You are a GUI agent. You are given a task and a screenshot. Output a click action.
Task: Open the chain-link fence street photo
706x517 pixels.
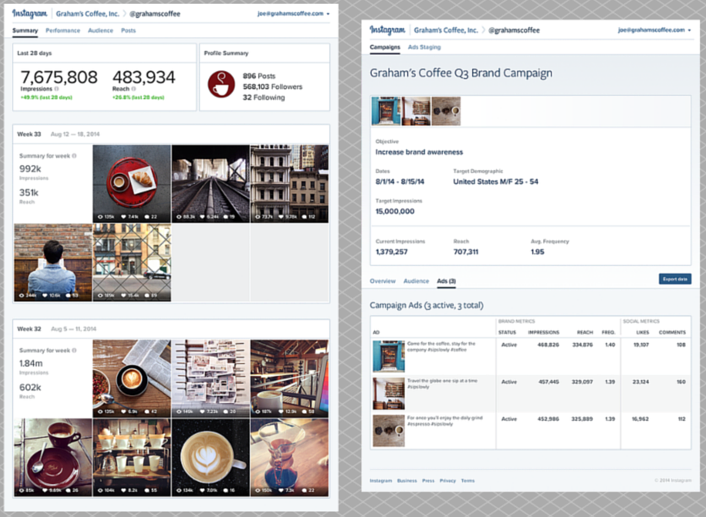(x=132, y=263)
